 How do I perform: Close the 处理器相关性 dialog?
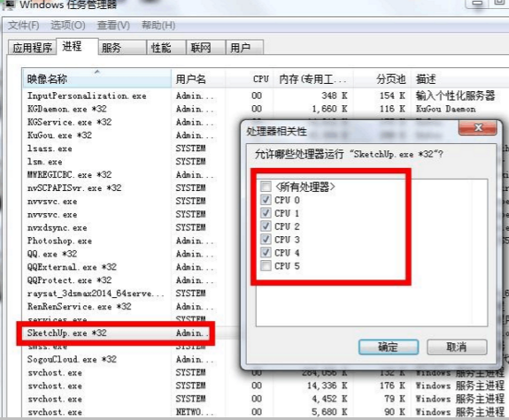[477, 128]
